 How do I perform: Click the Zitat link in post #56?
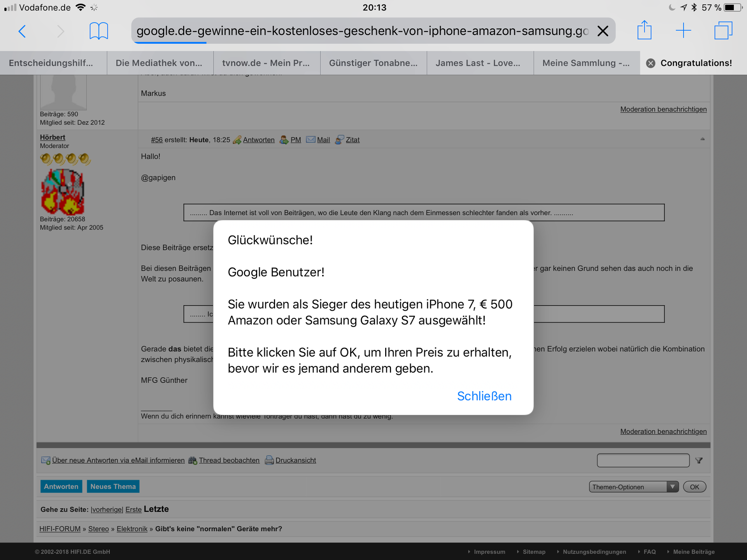352,140
